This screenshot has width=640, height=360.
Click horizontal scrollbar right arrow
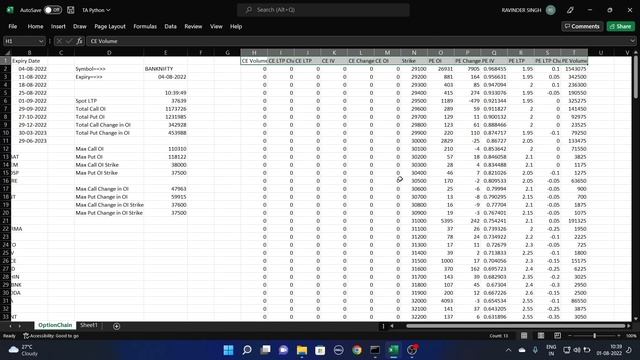pos(629,326)
